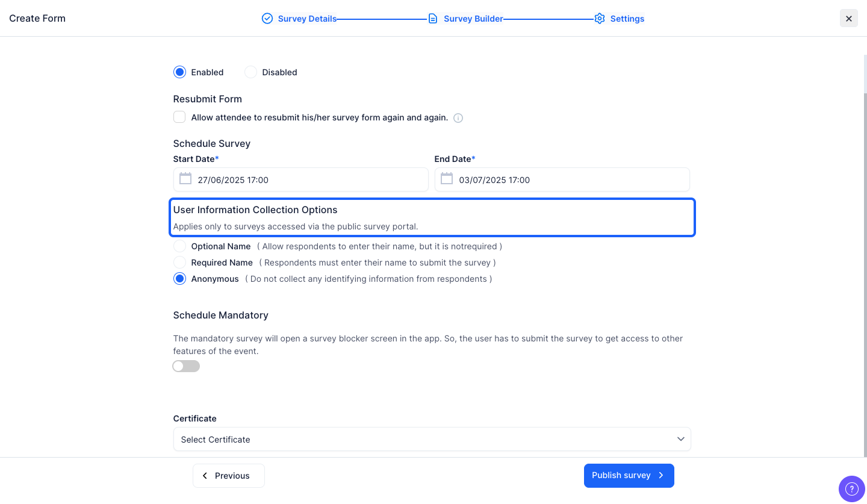Select the Disabled radio button
This screenshot has height=504, width=867.
coord(250,72)
